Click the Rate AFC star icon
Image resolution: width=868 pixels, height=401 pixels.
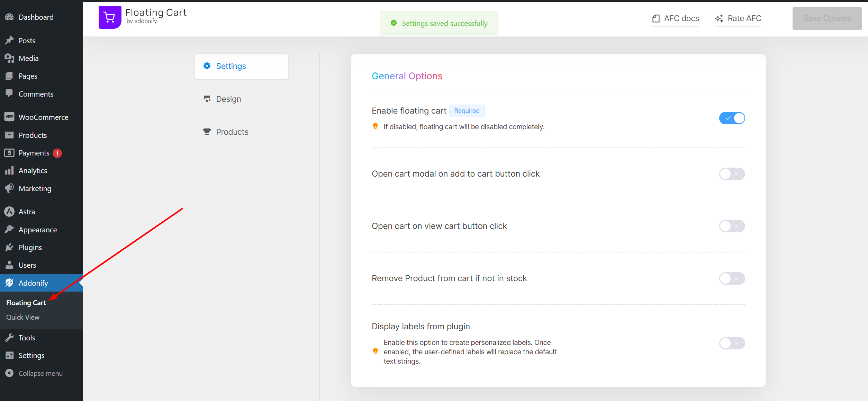(719, 18)
